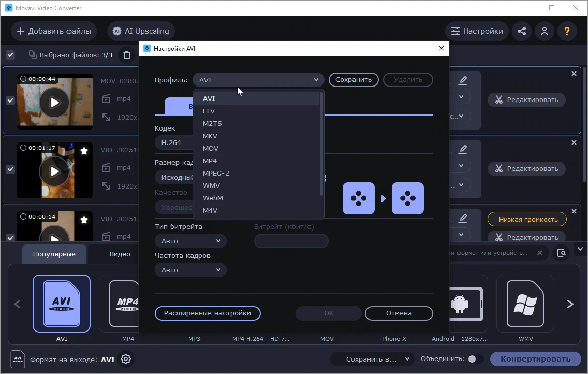Open the Частота кадров dropdown
The width and height of the screenshot is (588, 374).
(x=190, y=270)
